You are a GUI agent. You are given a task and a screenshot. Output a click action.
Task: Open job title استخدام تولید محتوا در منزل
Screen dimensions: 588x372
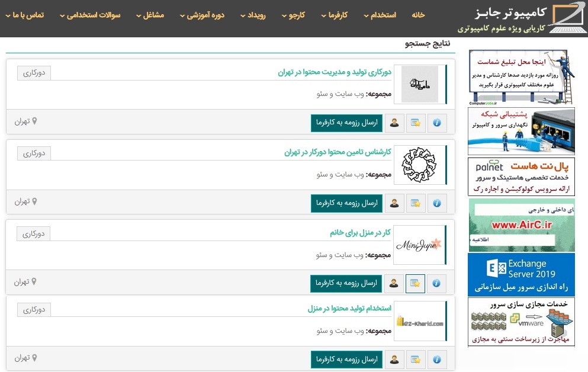349,308
